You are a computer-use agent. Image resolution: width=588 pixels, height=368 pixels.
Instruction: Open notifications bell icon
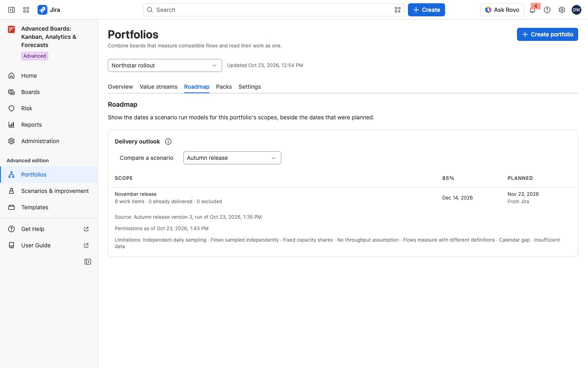point(532,10)
